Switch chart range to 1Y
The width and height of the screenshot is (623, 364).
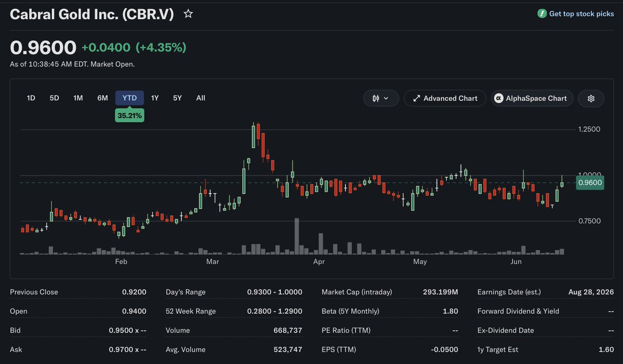[x=155, y=98]
